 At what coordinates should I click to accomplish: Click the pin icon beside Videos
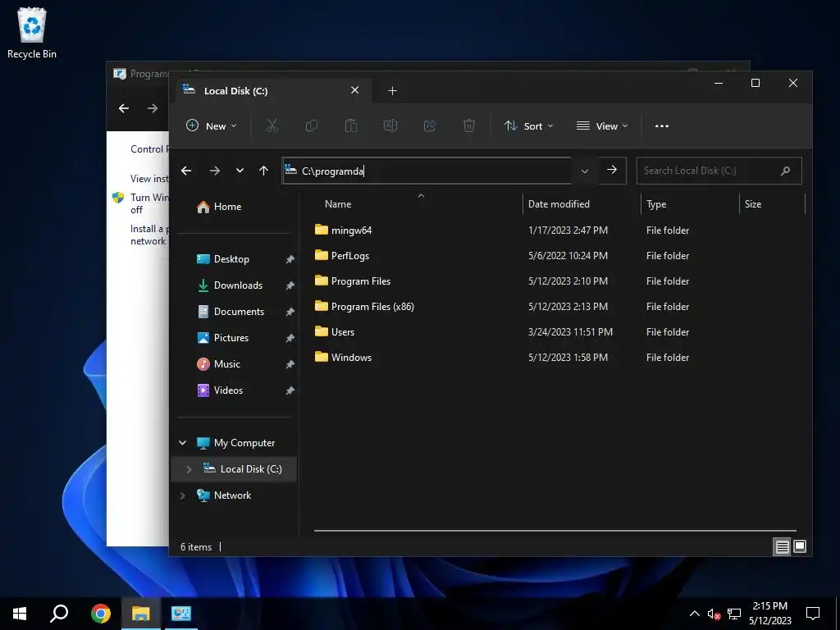point(290,390)
